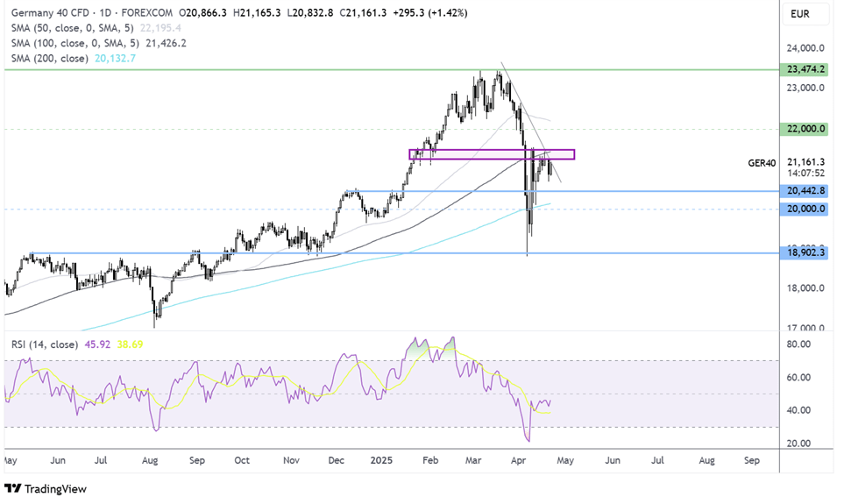Click the 24,000.0 price axis value
The height and width of the screenshot is (504, 844).
pyautogui.click(x=805, y=48)
